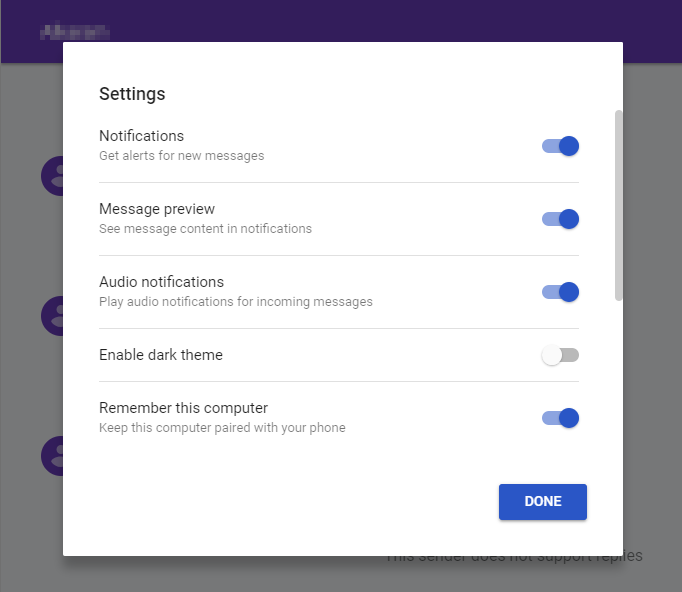
Task: Disable the Message preview switch
Action: (x=560, y=219)
